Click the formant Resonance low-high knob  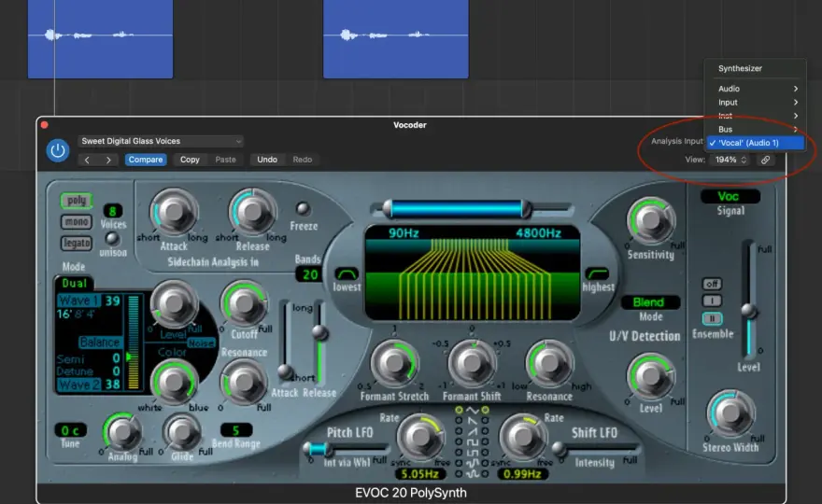[x=549, y=362]
